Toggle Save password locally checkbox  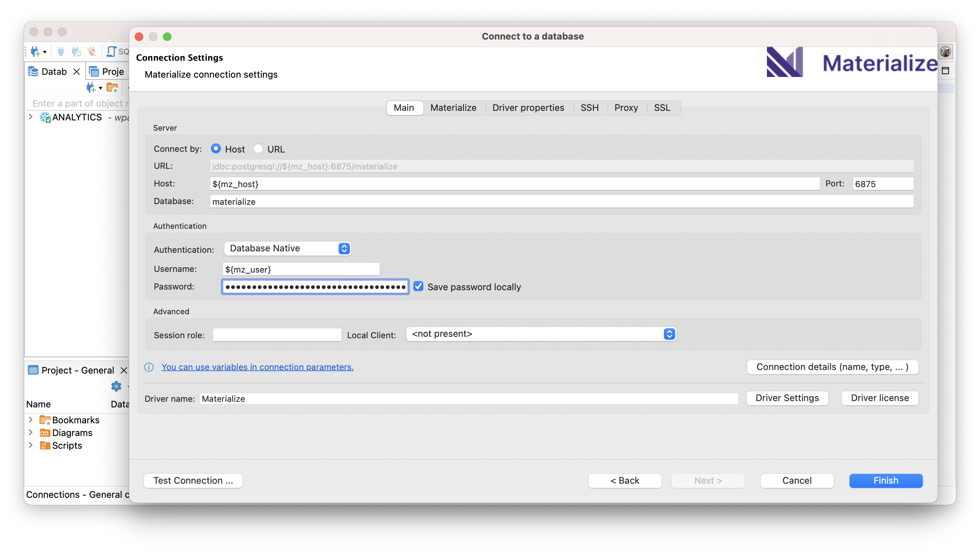tap(418, 286)
